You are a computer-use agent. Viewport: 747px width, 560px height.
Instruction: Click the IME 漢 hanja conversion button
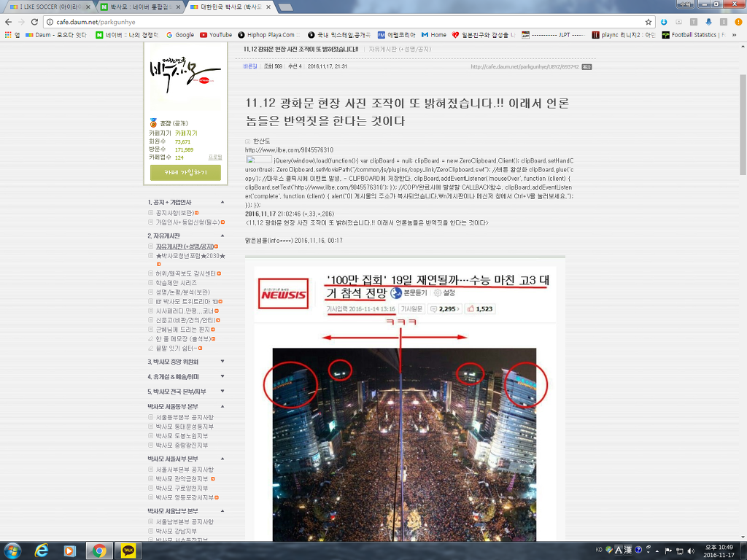point(628,550)
